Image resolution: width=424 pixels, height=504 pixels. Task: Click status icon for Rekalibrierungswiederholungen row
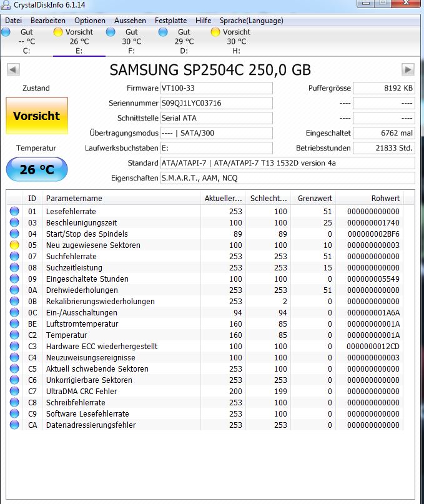[x=14, y=301]
